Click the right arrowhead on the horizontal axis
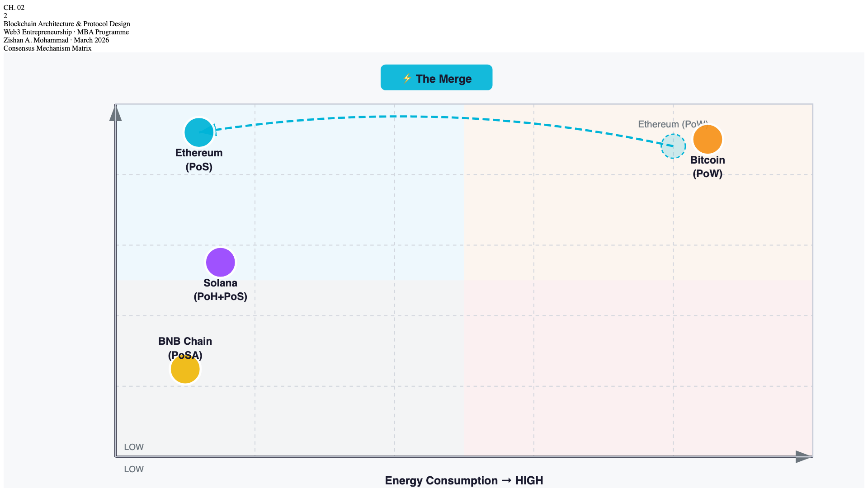 pos(803,457)
